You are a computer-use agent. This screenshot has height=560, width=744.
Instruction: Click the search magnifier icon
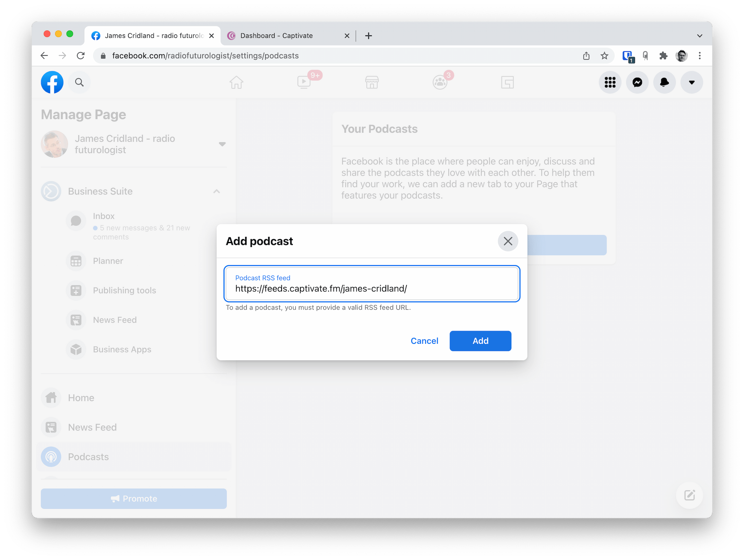pos(79,82)
